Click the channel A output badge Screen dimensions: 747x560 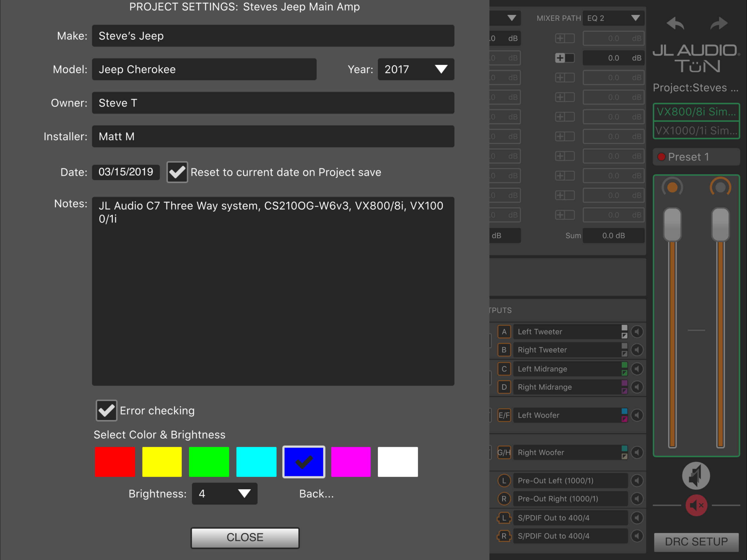(x=504, y=332)
